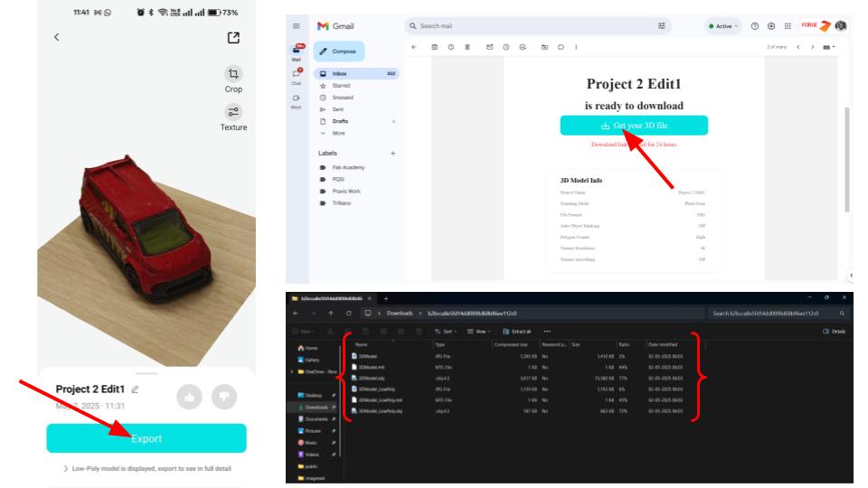Click the Gmail logo

pos(335,26)
